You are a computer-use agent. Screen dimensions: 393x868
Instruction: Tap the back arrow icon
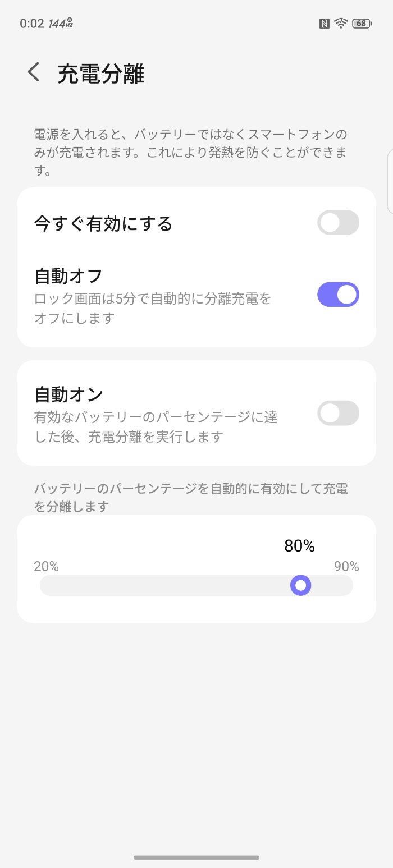coord(34,72)
